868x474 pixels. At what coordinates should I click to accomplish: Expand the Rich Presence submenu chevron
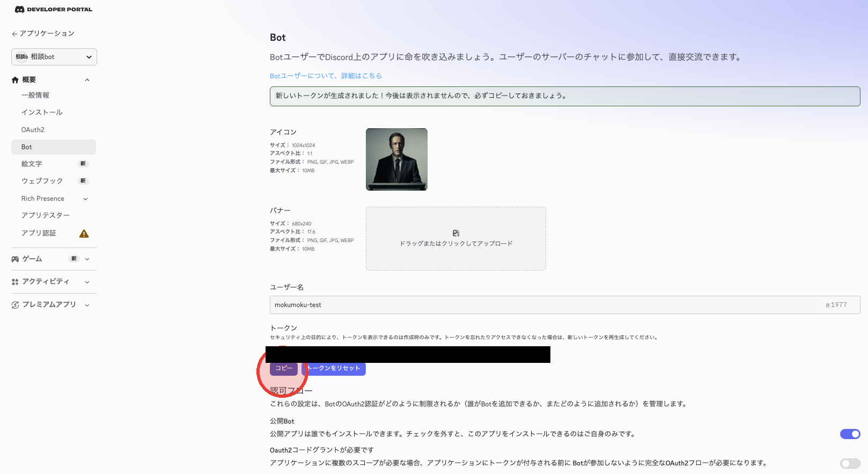85,199
